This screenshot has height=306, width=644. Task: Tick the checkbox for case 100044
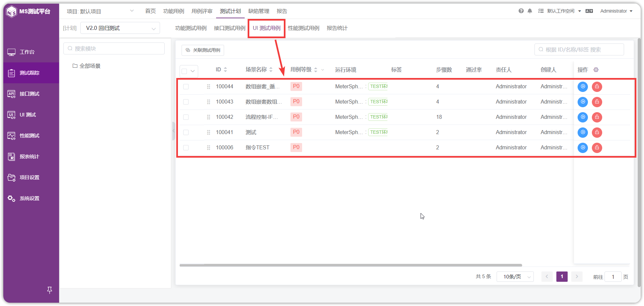point(186,87)
